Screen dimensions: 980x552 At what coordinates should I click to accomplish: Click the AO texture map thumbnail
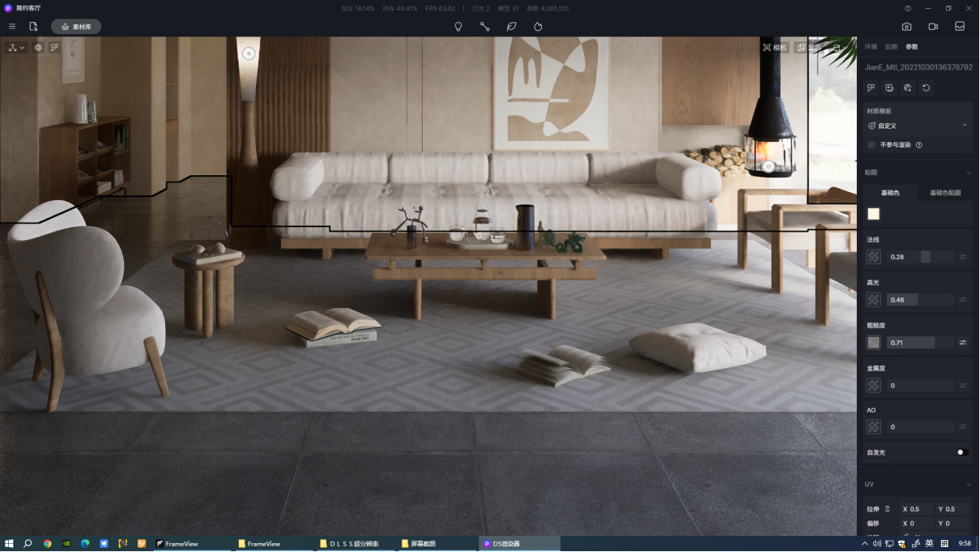click(874, 426)
